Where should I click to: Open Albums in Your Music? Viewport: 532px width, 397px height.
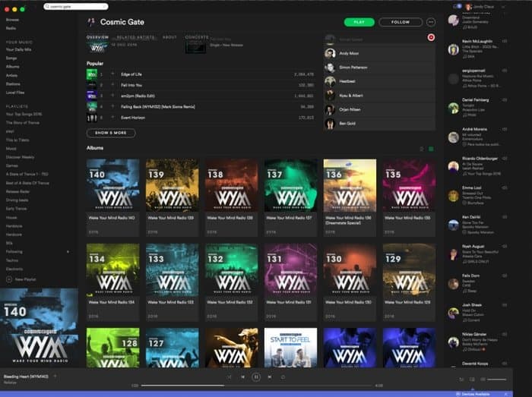pyautogui.click(x=13, y=66)
